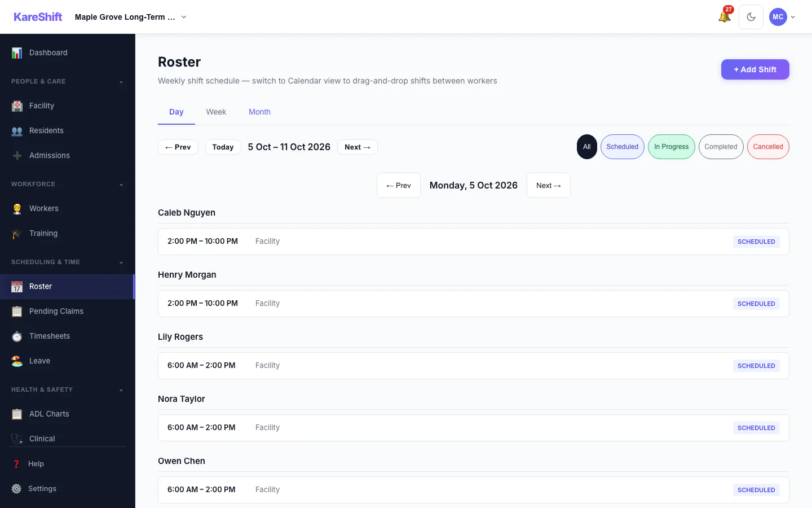
Task: Collapse the Workforce sidebar section
Action: click(68, 184)
